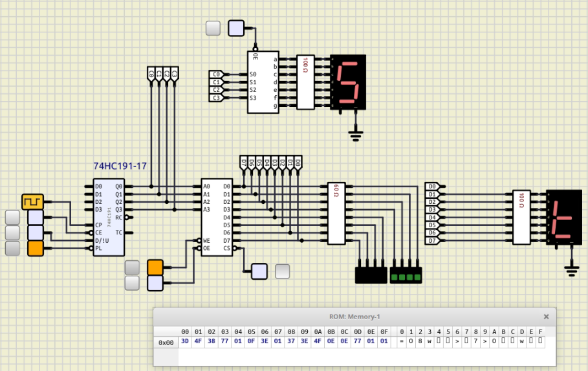The width and height of the screenshot is (588, 371).
Task: Select the 74HC191 counter chip body
Action: (x=109, y=217)
